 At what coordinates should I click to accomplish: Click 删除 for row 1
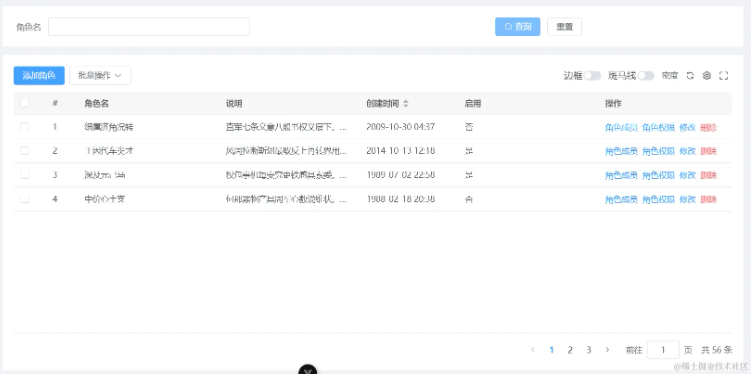click(708, 127)
